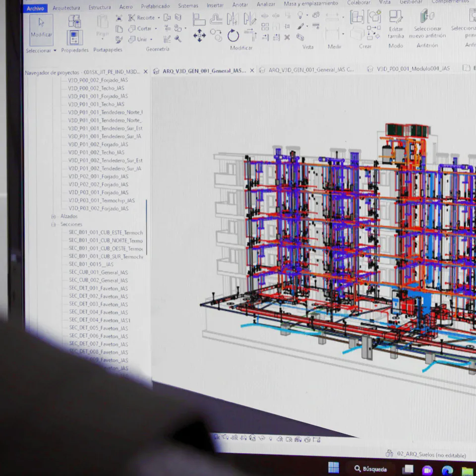
Task: Click the Editar familia icon
Action: 396,17
